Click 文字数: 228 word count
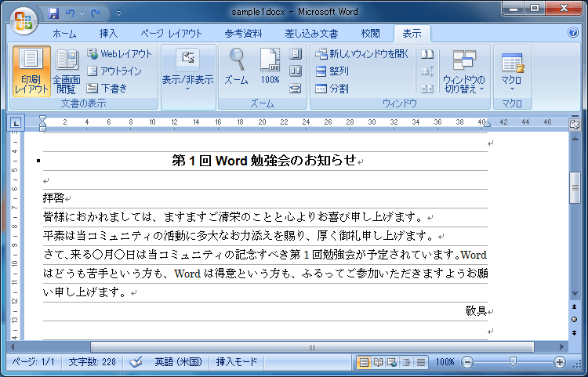This screenshot has width=588, height=377. [93, 362]
